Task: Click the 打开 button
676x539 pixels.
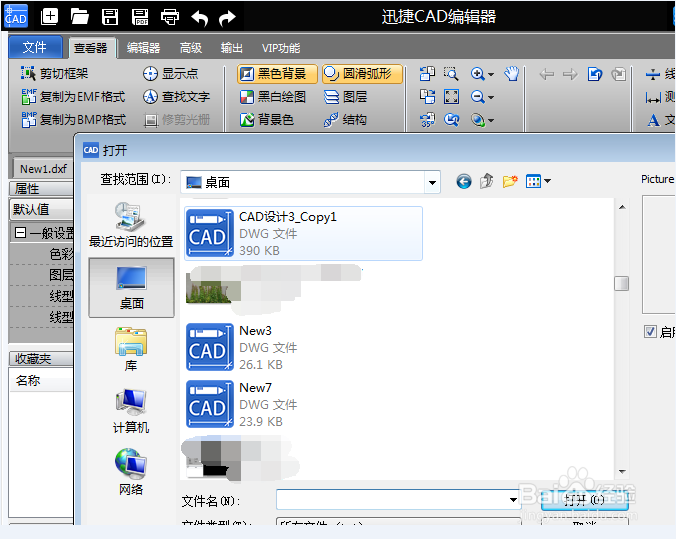Action: (x=584, y=500)
